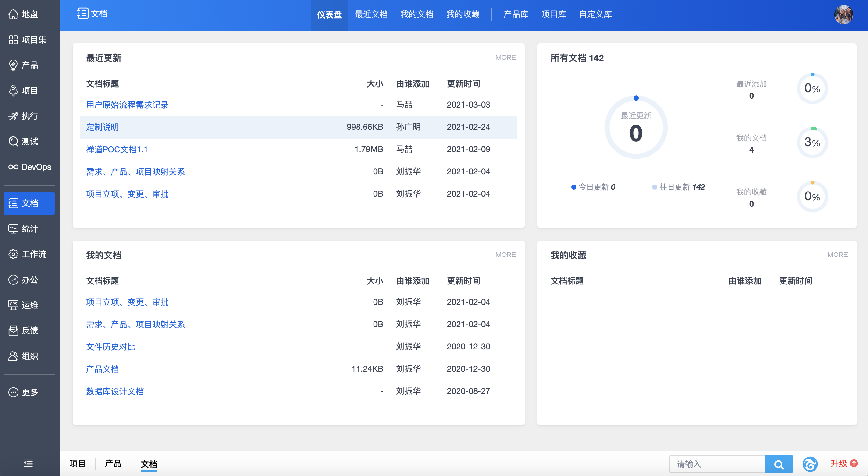This screenshot has width=868, height=476.
Task: Click the blue swirl assistant icon
Action: point(810,464)
